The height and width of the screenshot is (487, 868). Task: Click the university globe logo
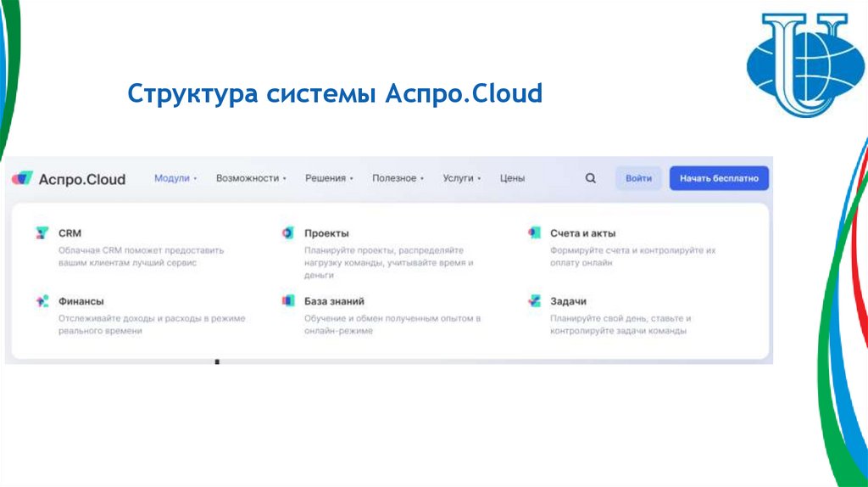[805, 64]
